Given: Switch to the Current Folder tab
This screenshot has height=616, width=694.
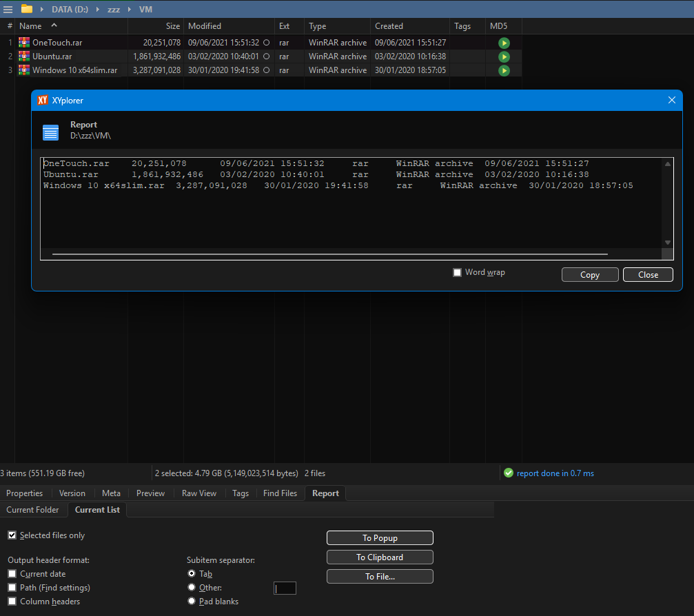Looking at the screenshot, I should pyautogui.click(x=34, y=510).
